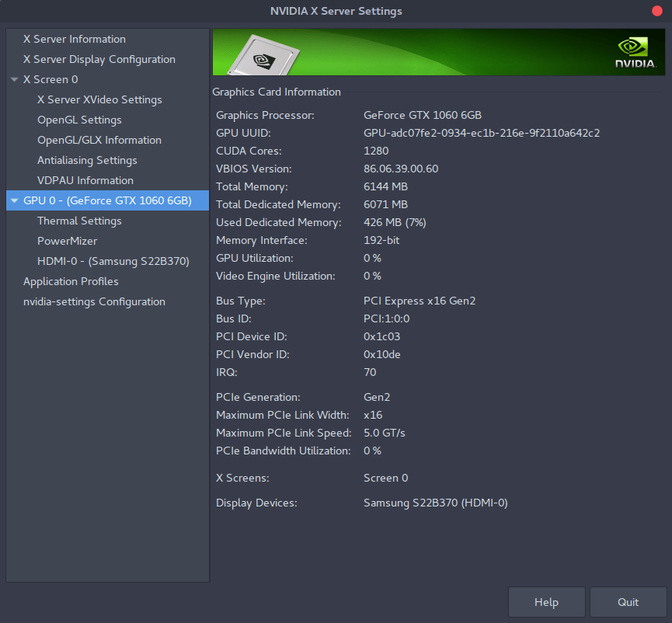
Task: Click the GPU chip image in banner
Action: (x=263, y=56)
